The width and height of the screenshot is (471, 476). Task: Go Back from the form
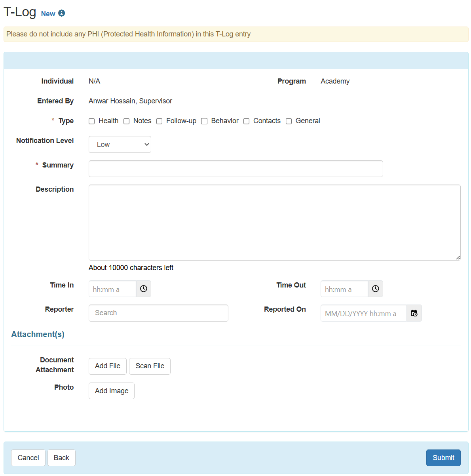(x=61, y=458)
